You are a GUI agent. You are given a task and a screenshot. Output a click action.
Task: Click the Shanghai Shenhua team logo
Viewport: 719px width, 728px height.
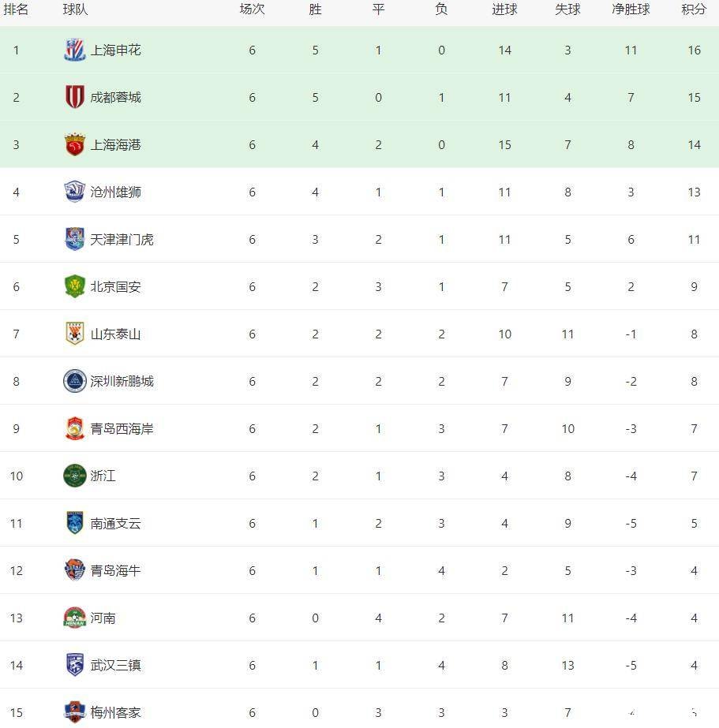(74, 50)
